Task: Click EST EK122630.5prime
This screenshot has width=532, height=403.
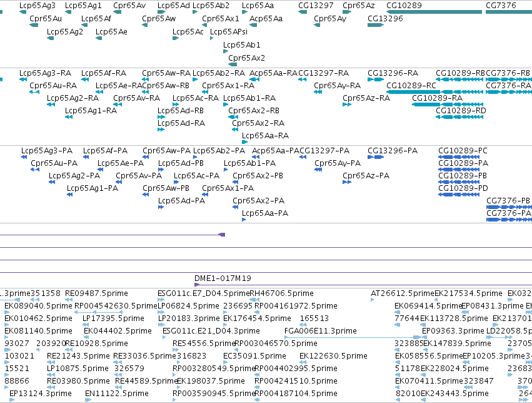Action: pos(334,357)
